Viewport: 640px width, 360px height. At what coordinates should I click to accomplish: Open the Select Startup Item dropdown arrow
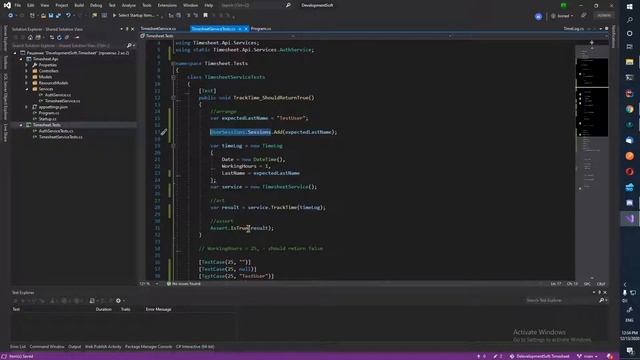coord(158,16)
